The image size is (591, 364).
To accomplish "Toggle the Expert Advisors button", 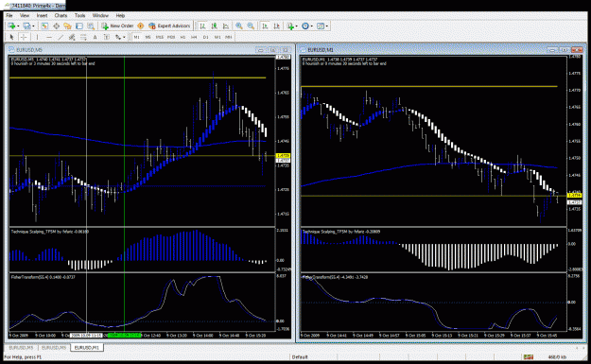I will [x=169, y=26].
